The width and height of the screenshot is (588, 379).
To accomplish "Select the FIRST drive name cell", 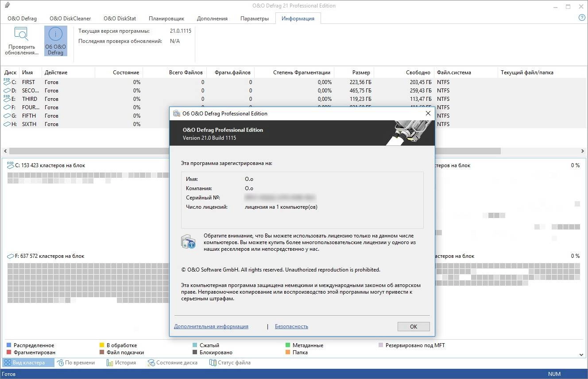I will pyautogui.click(x=28, y=82).
